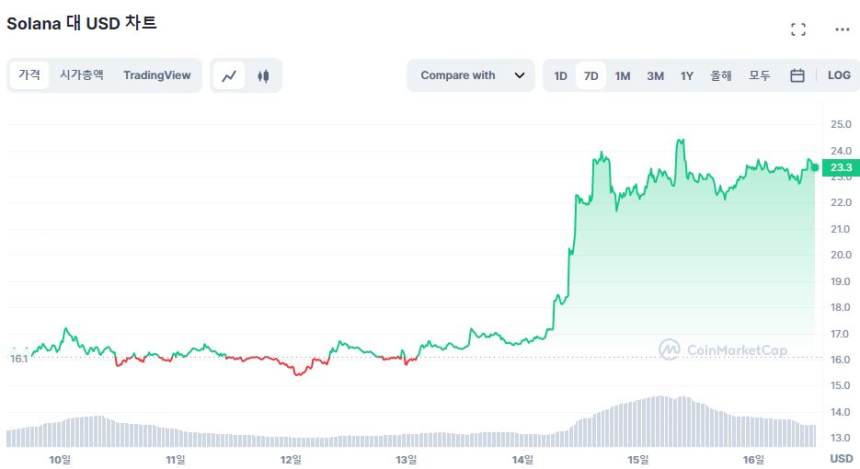Open the more options ellipsis menu
Image resolution: width=860 pixels, height=469 pixels.
(842, 29)
